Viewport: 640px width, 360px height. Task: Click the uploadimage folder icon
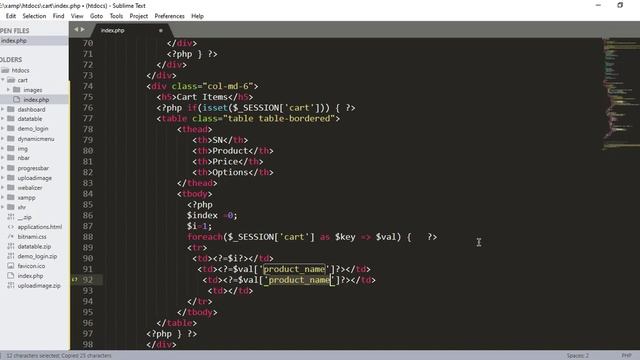pyautogui.click(x=11, y=178)
